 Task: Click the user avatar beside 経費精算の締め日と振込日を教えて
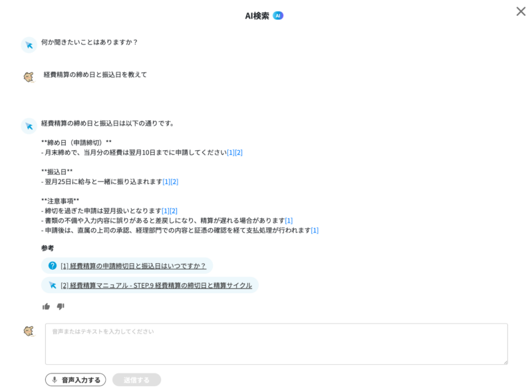pyautogui.click(x=29, y=77)
